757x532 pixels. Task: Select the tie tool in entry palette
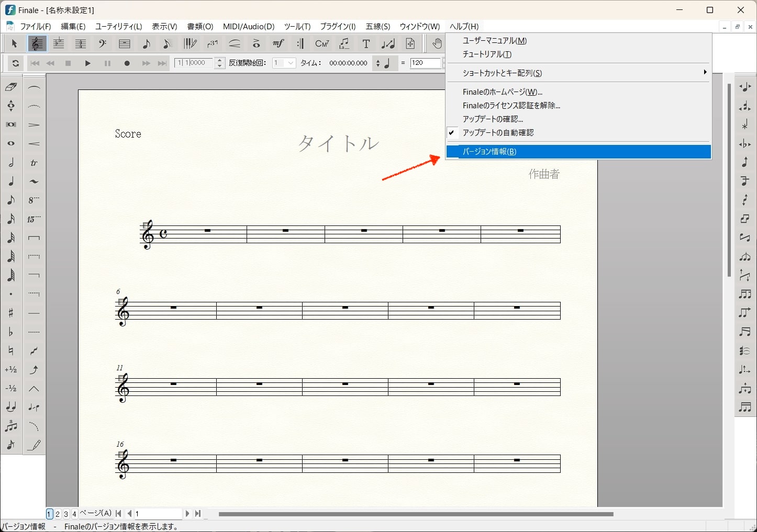pyautogui.click(x=11, y=407)
